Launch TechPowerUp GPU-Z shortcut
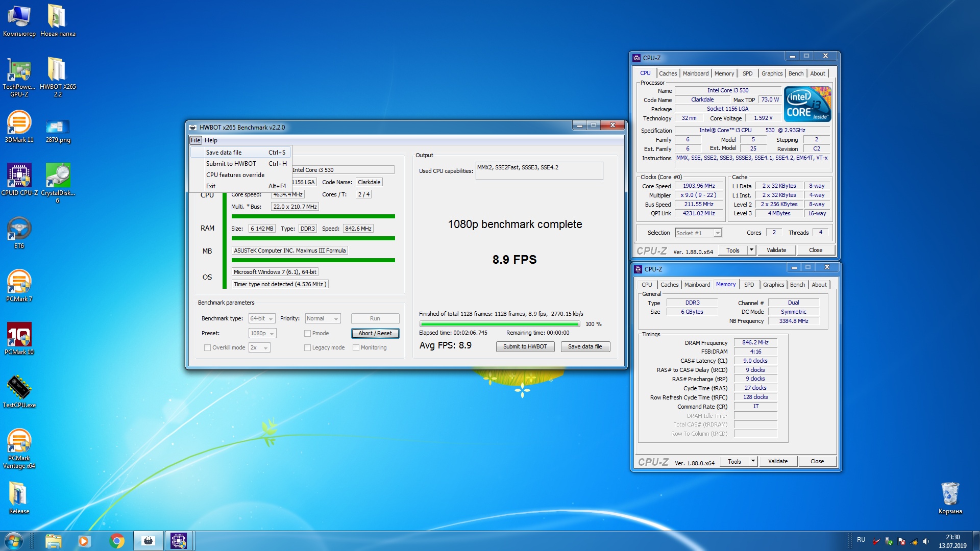The width and height of the screenshot is (980, 551). 19,77
